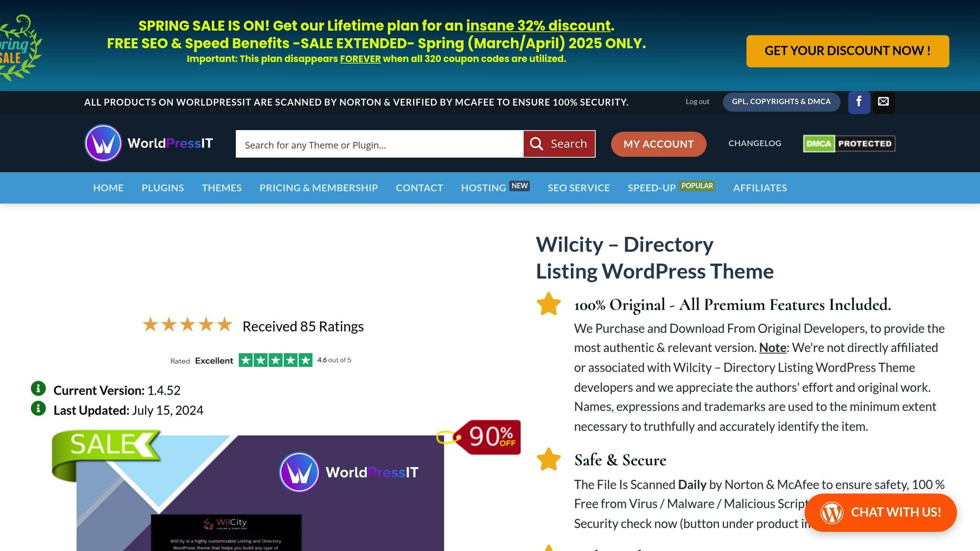The width and height of the screenshot is (980, 551).
Task: Open PRICING & MEMBERSHIP page
Action: [319, 188]
